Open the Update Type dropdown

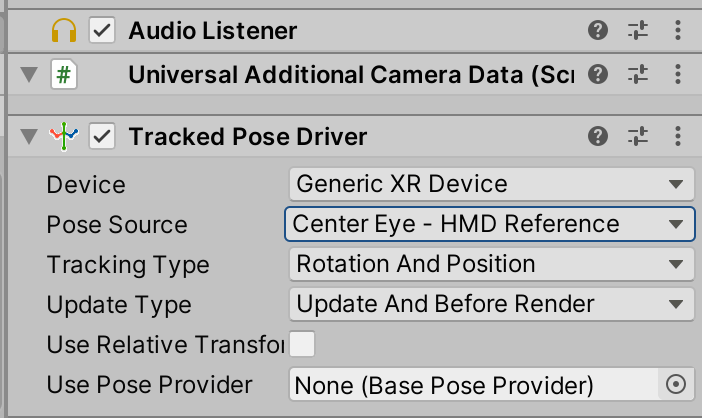click(x=492, y=304)
